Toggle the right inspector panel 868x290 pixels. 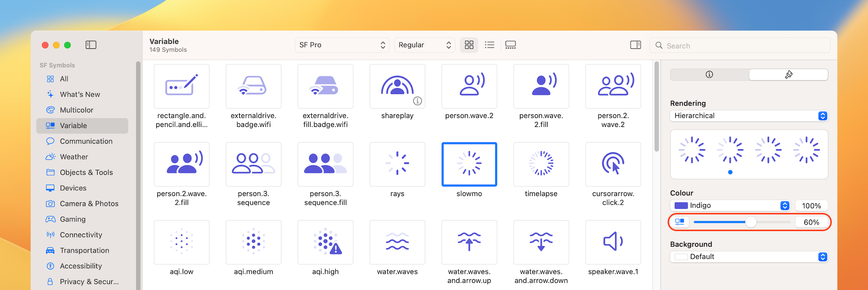[635, 45]
